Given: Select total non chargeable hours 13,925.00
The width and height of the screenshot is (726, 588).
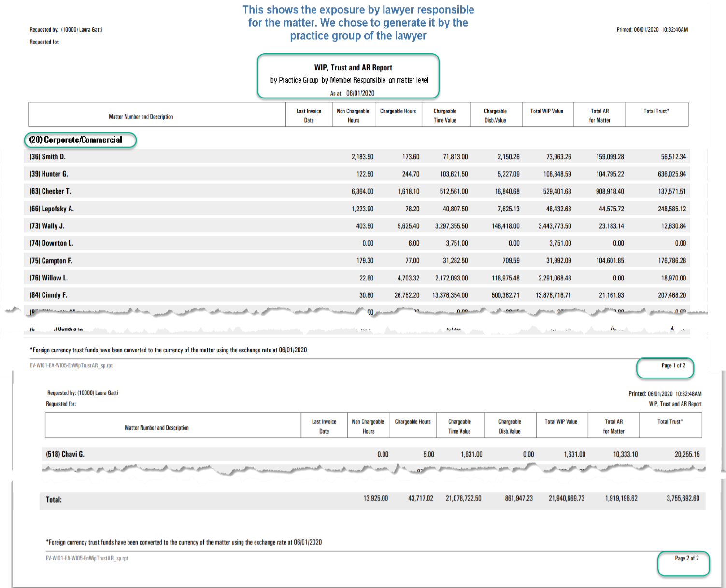Looking at the screenshot, I should click(x=375, y=498).
